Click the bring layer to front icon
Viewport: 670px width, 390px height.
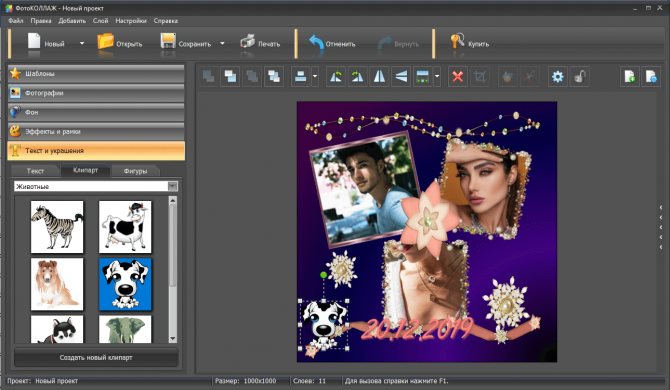click(230, 76)
